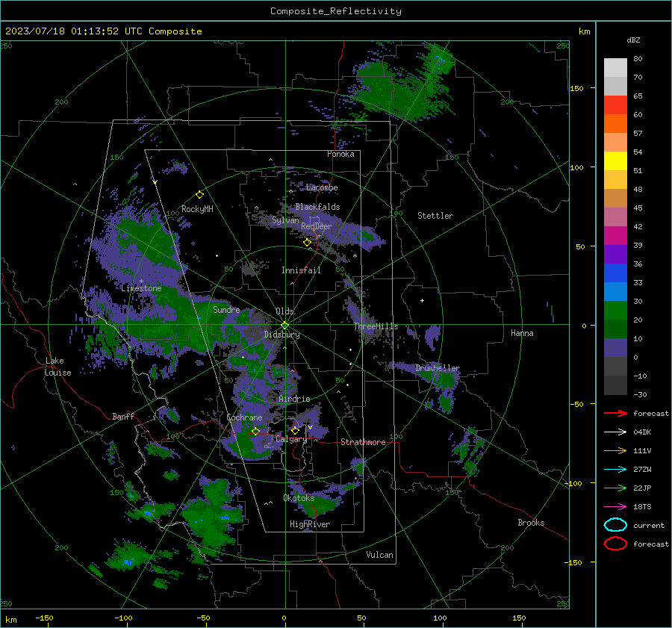This screenshot has height=628, width=672.
Task: Select the magenta 39-42 dBZ swatch
Action: pyautogui.click(x=615, y=236)
